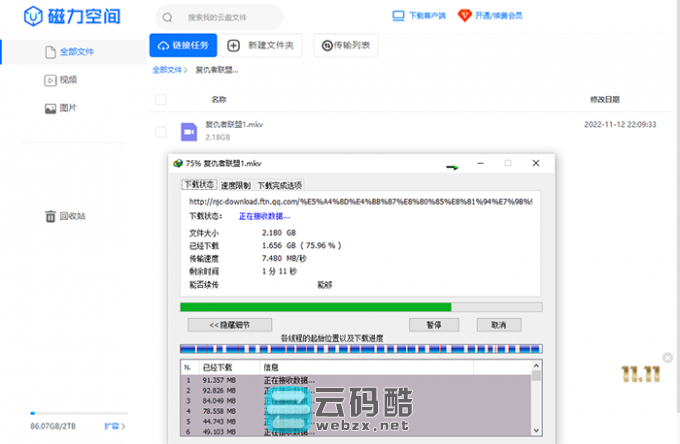Check the box for 复仇者联盟1.mkv

(x=160, y=131)
